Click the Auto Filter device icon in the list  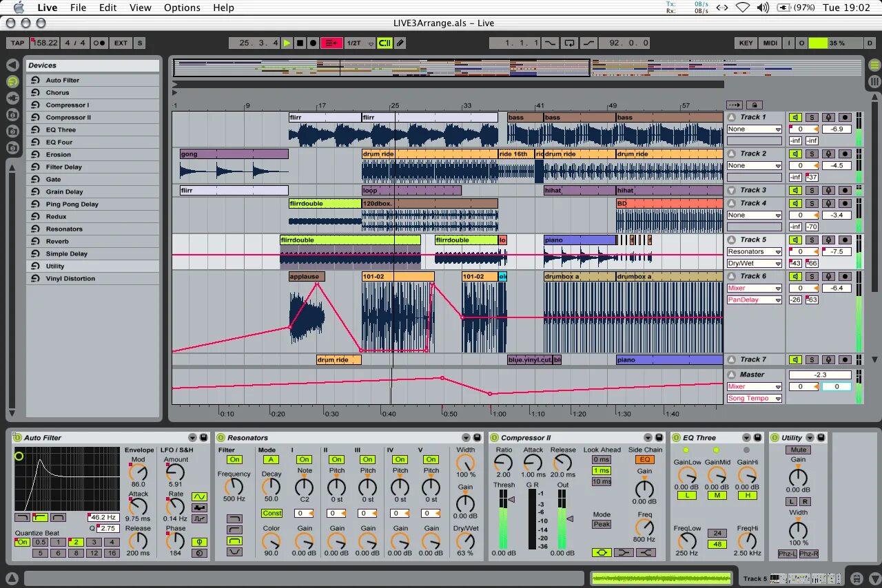[35, 81]
